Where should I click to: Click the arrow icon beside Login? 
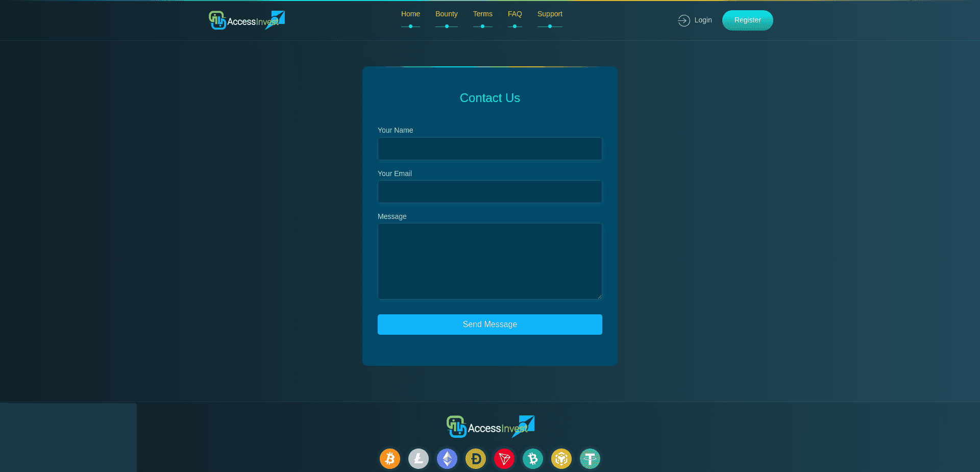(x=683, y=20)
